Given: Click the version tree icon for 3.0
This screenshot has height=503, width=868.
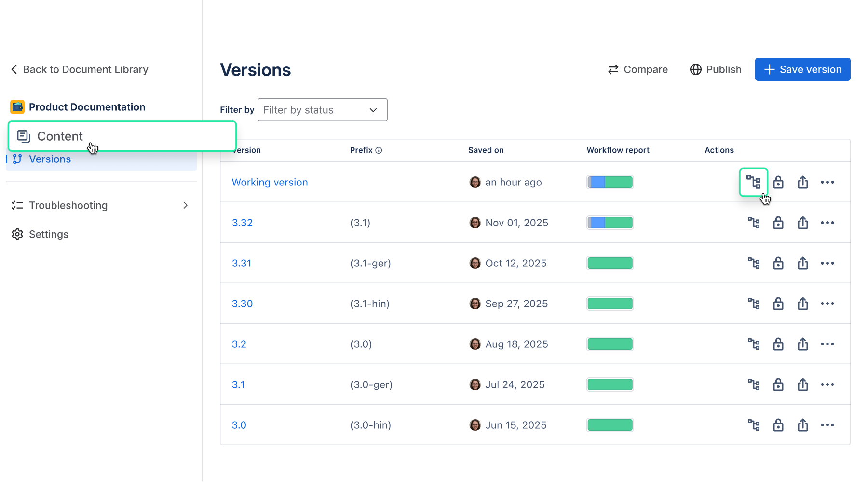Looking at the screenshot, I should tap(754, 425).
